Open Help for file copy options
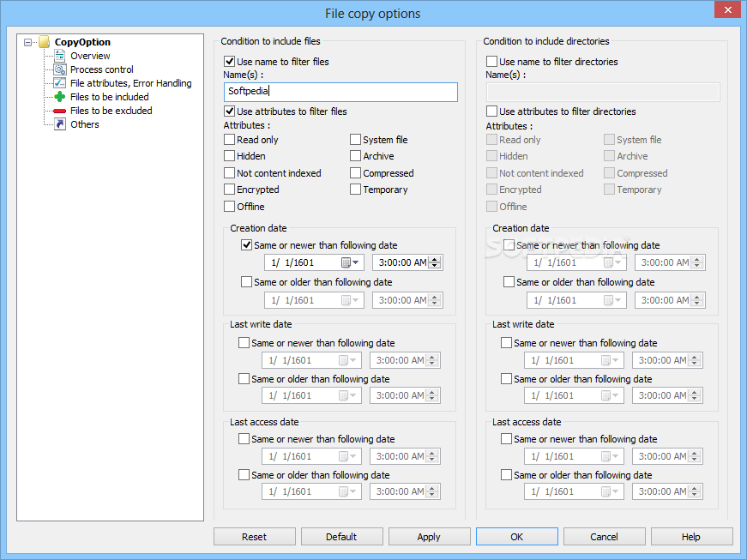747x560 pixels. (x=691, y=537)
